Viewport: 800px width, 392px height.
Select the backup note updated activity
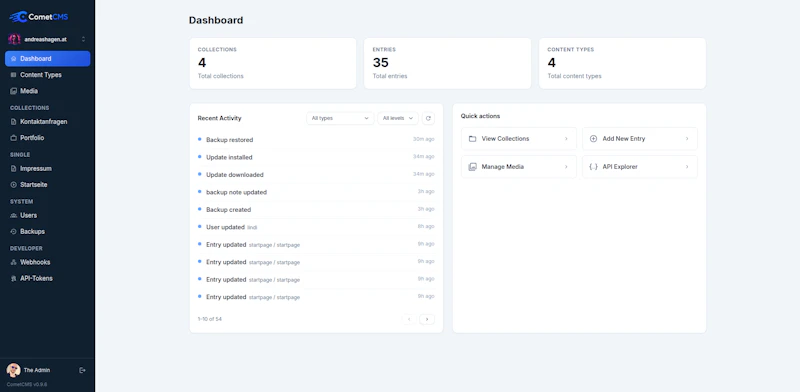(x=316, y=192)
